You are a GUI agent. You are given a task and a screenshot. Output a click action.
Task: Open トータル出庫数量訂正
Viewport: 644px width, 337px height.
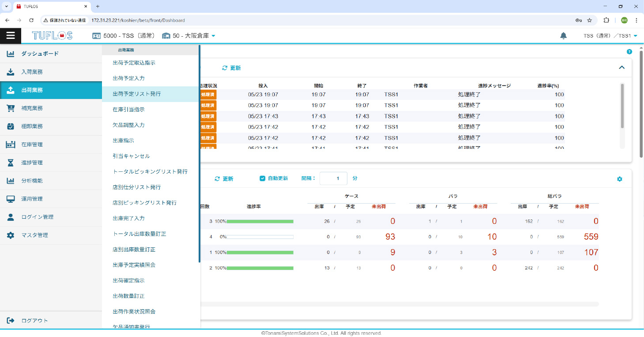pyautogui.click(x=139, y=234)
